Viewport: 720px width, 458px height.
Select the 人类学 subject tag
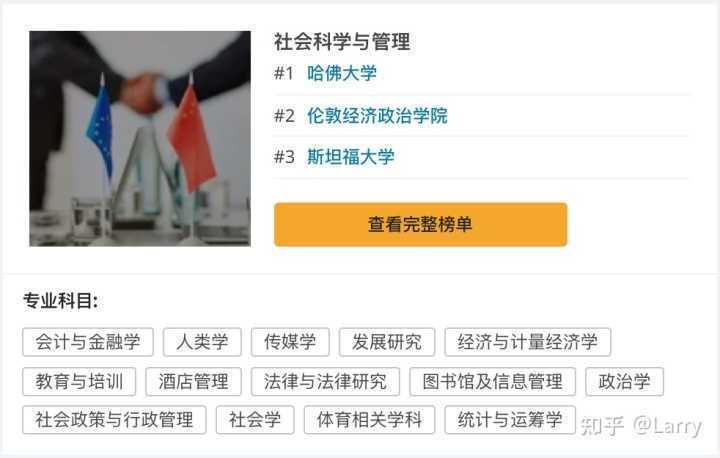pyautogui.click(x=202, y=342)
